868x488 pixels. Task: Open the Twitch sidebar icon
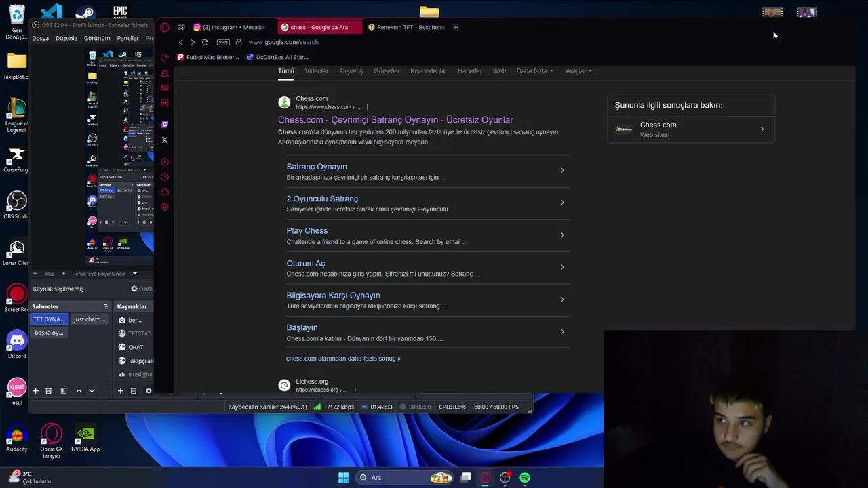tap(165, 125)
